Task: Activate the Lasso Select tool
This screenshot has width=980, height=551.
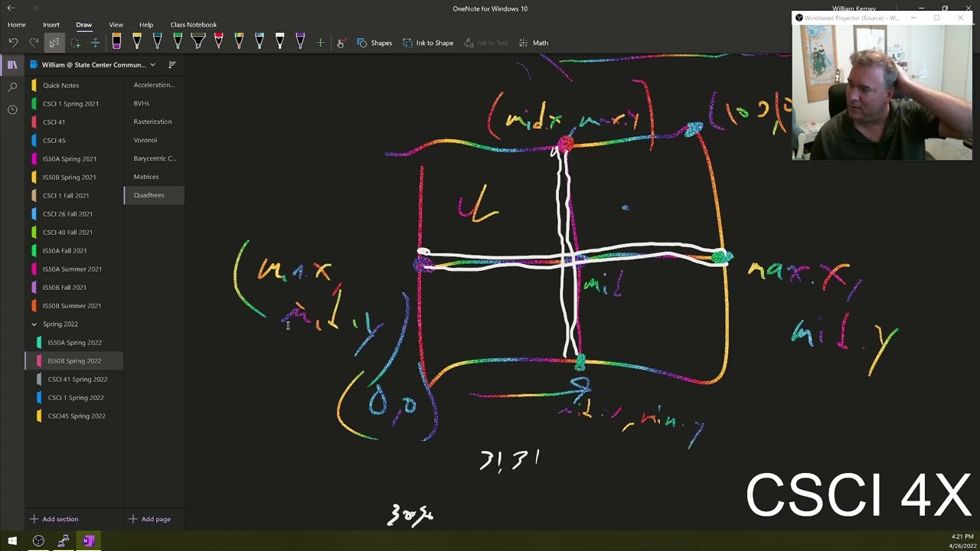Action: click(75, 43)
